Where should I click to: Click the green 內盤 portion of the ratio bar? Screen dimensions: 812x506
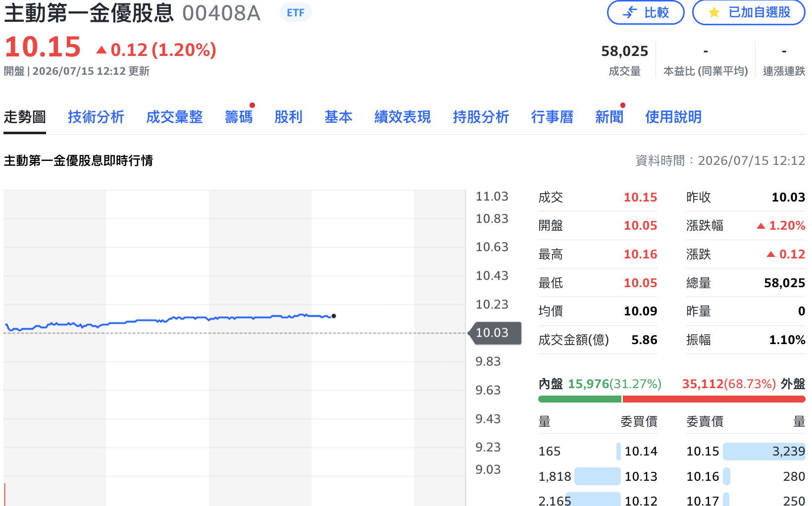point(579,399)
